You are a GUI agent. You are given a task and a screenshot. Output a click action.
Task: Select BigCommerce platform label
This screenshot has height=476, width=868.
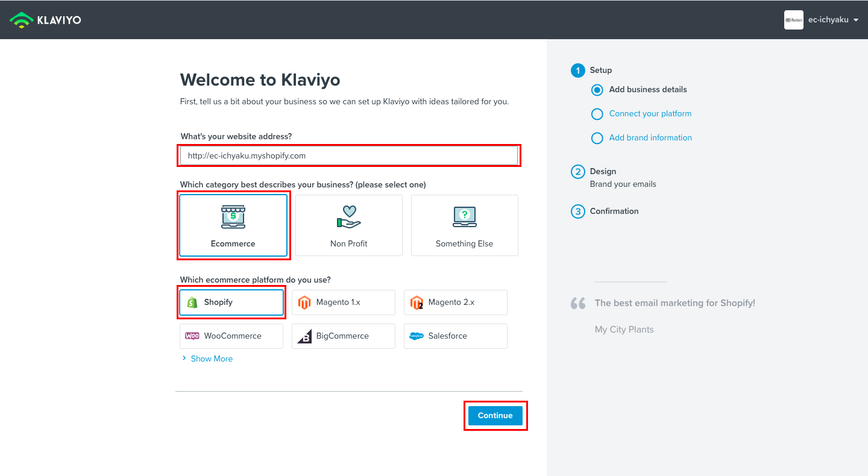pyautogui.click(x=342, y=336)
